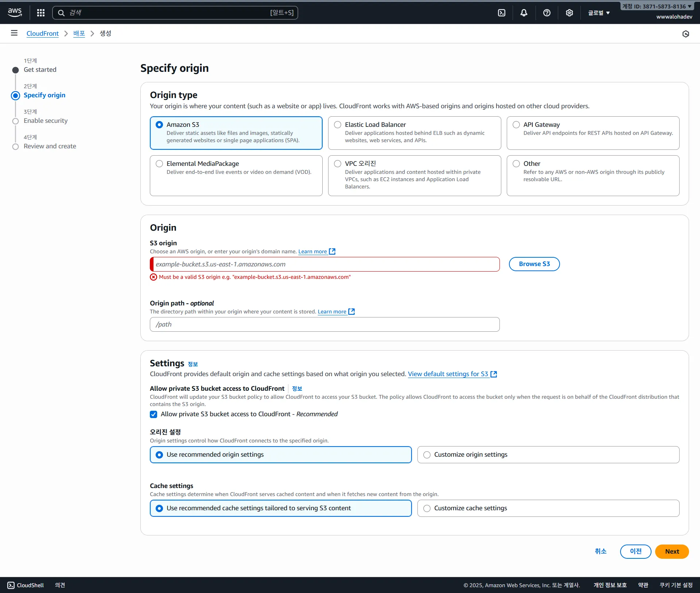Launch CloudShell from the top bar icon
Image resolution: width=700 pixels, height=593 pixels.
[x=502, y=13]
